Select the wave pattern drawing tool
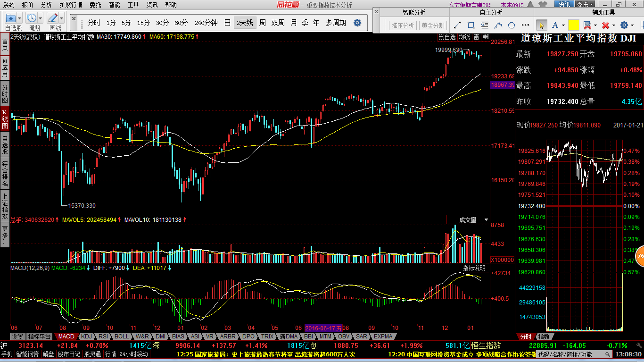644x362 pixels. 498,25
